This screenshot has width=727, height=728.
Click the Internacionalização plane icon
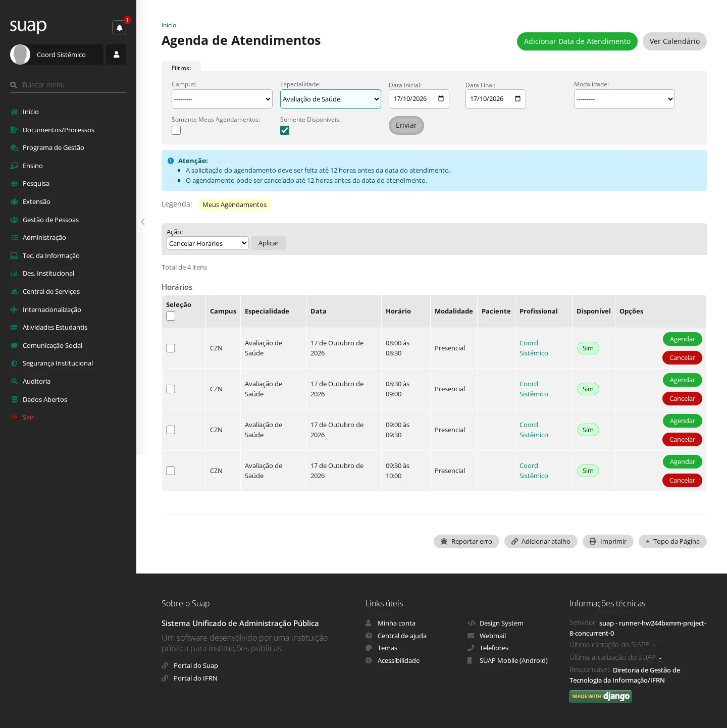(x=14, y=309)
